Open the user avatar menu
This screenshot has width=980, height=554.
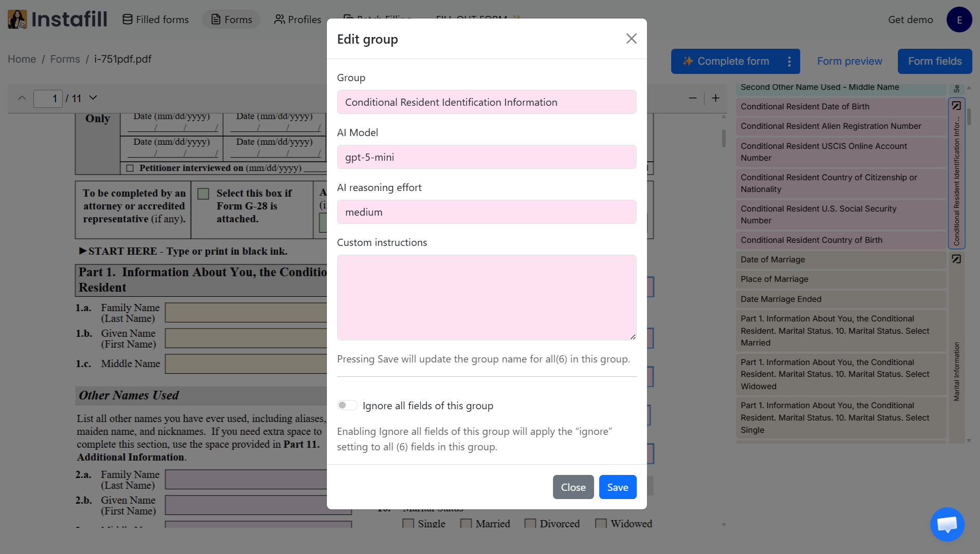959,20
